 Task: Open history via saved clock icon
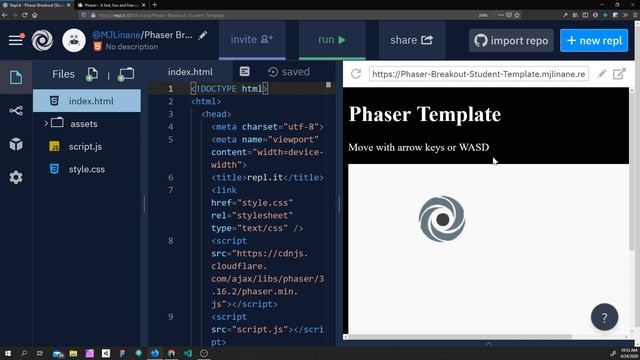point(273,72)
